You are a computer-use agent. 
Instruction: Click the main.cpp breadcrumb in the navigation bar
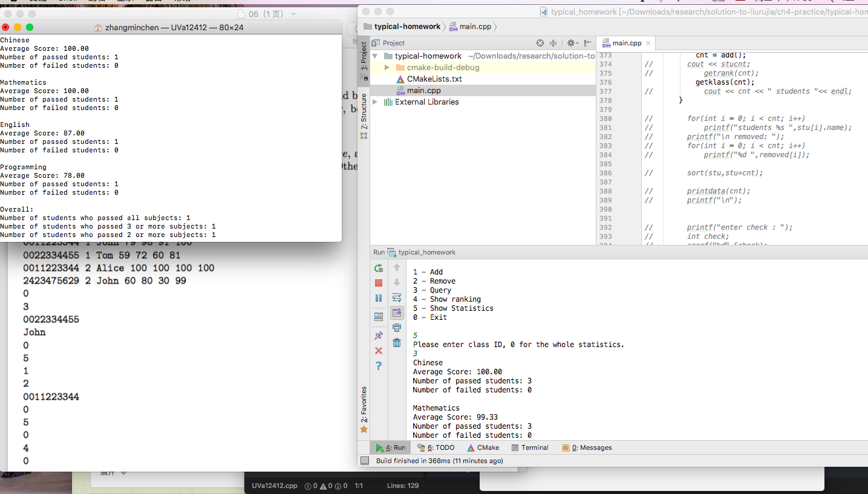471,27
